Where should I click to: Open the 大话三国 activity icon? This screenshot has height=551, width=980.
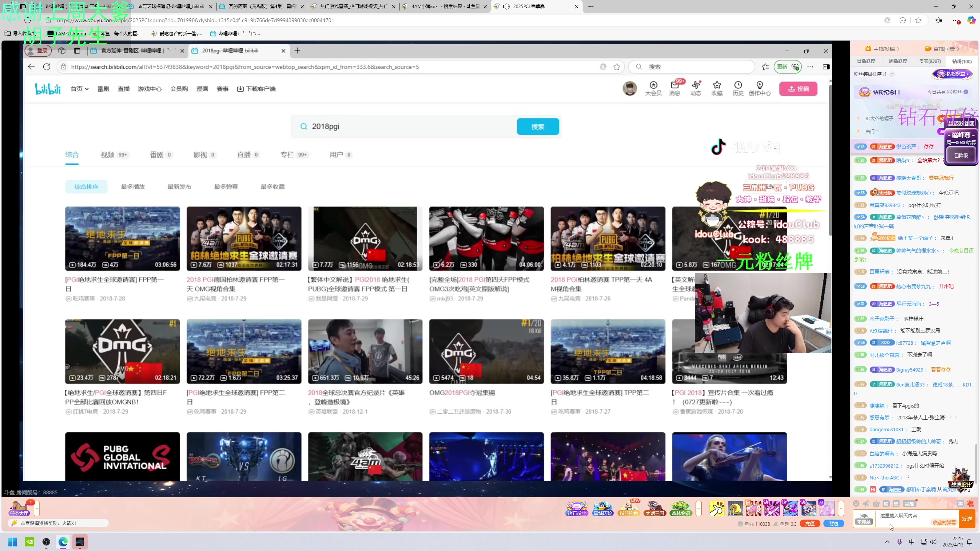(655, 509)
